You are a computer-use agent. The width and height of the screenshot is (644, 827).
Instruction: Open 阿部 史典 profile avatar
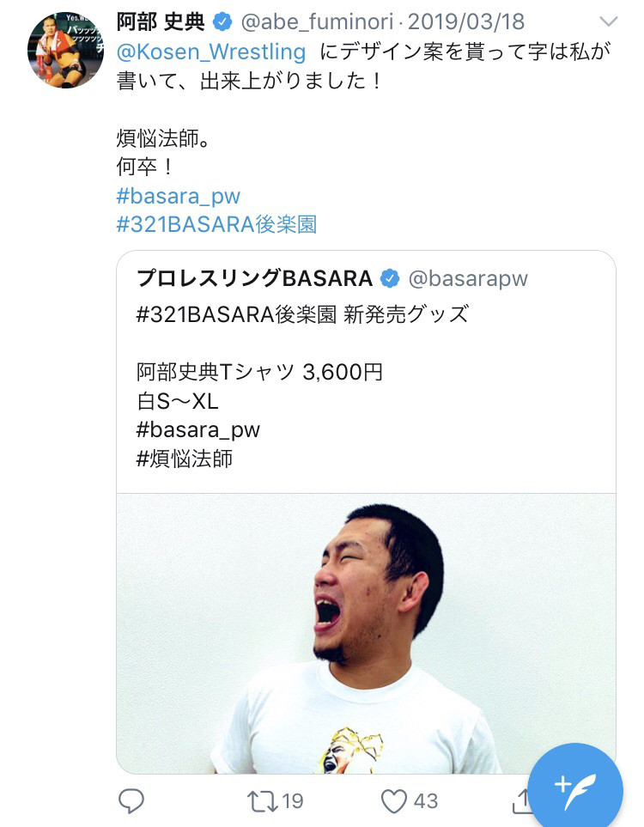pos(66,50)
